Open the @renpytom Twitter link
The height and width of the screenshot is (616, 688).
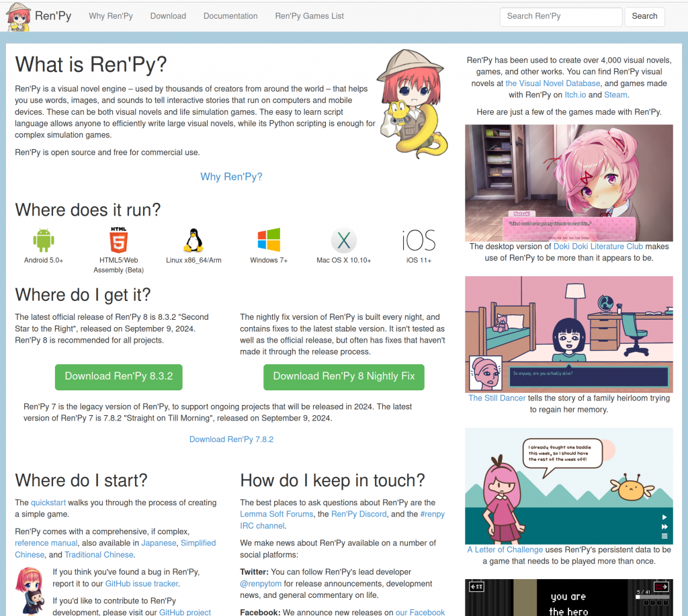(261, 584)
